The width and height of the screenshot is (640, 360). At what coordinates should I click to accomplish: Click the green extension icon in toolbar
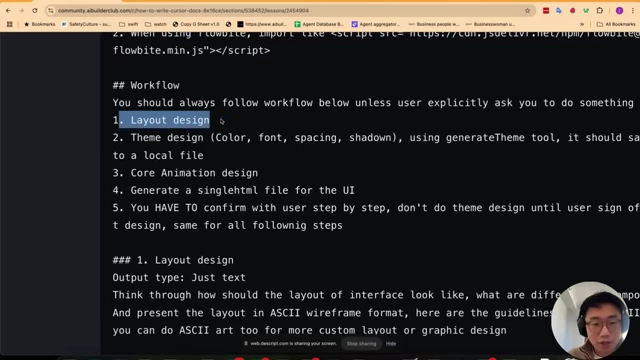[x=586, y=11]
